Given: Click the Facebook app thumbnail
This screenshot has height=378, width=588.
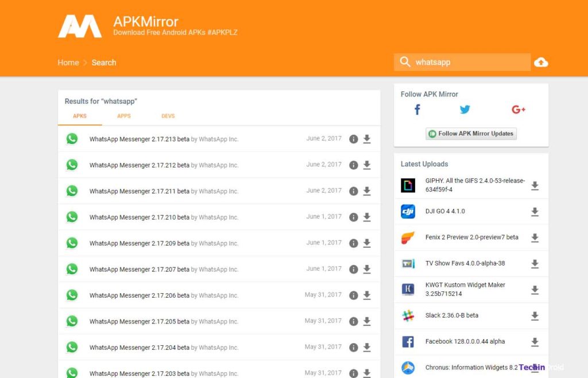Looking at the screenshot, I should pyautogui.click(x=408, y=342).
